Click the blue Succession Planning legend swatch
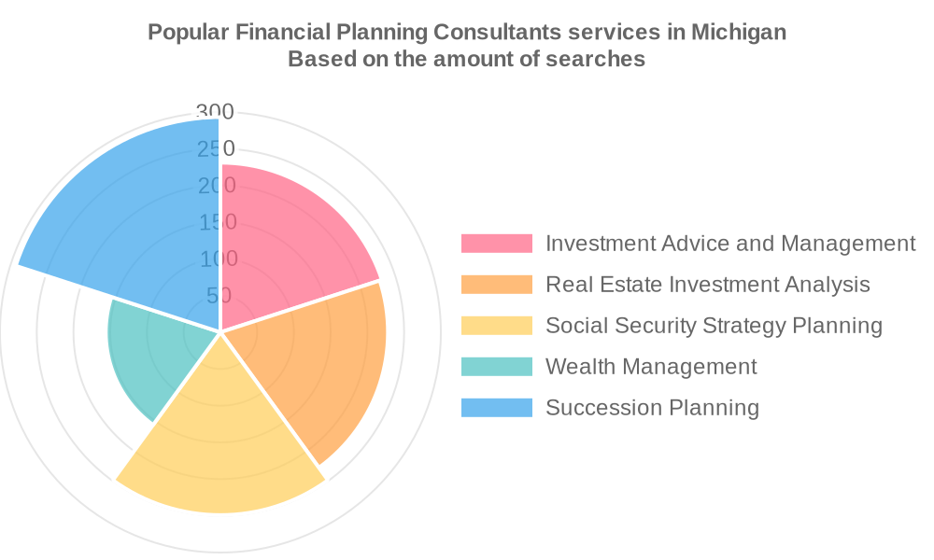This screenshot has width=934, height=560. coord(496,408)
